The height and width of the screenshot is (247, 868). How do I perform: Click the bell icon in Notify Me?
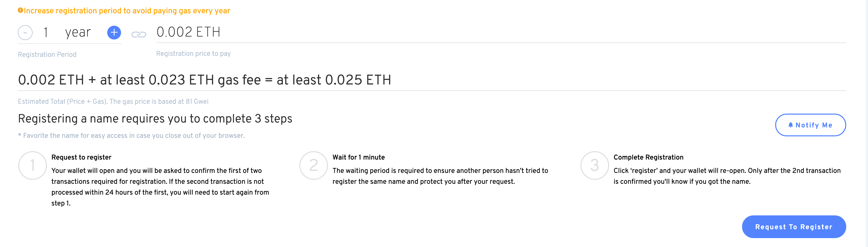(x=790, y=125)
